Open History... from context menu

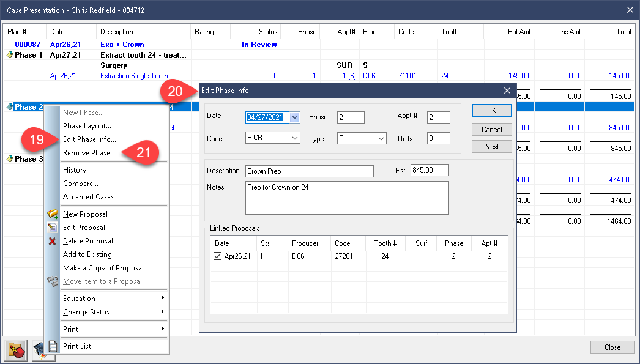click(x=77, y=169)
